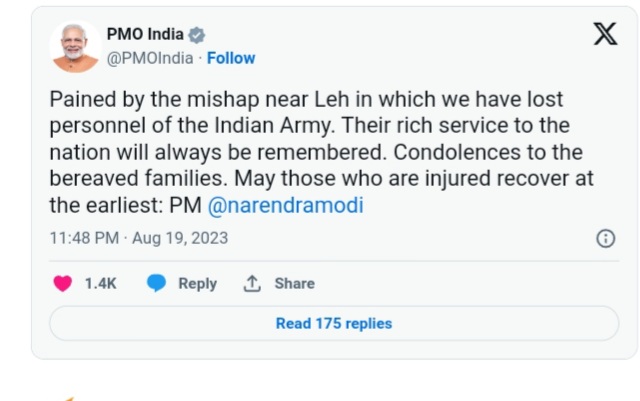Click the blue reply bubble icon
The width and height of the screenshot is (640, 401).
(x=156, y=283)
